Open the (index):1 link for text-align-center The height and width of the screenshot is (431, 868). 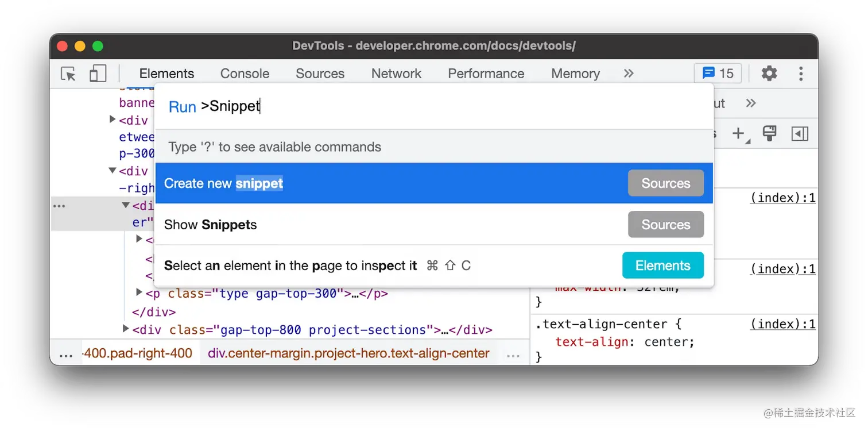tap(782, 324)
